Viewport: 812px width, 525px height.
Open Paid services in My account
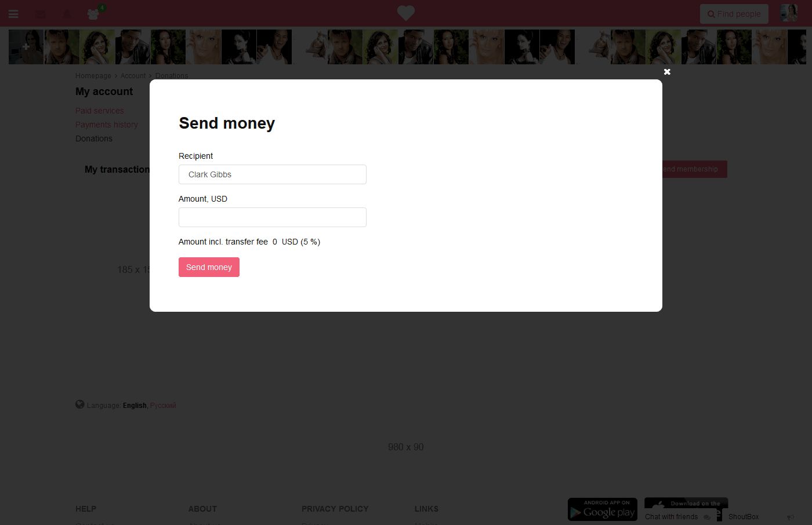(100, 111)
